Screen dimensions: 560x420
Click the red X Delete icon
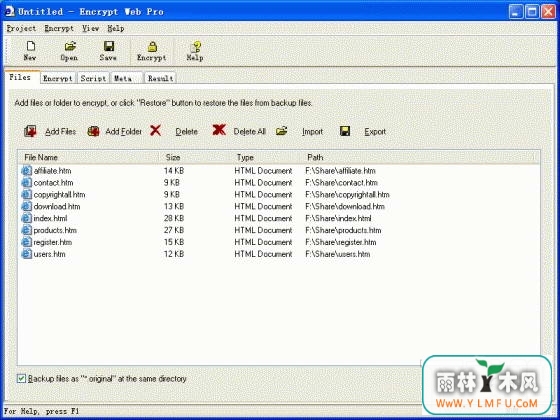point(156,131)
